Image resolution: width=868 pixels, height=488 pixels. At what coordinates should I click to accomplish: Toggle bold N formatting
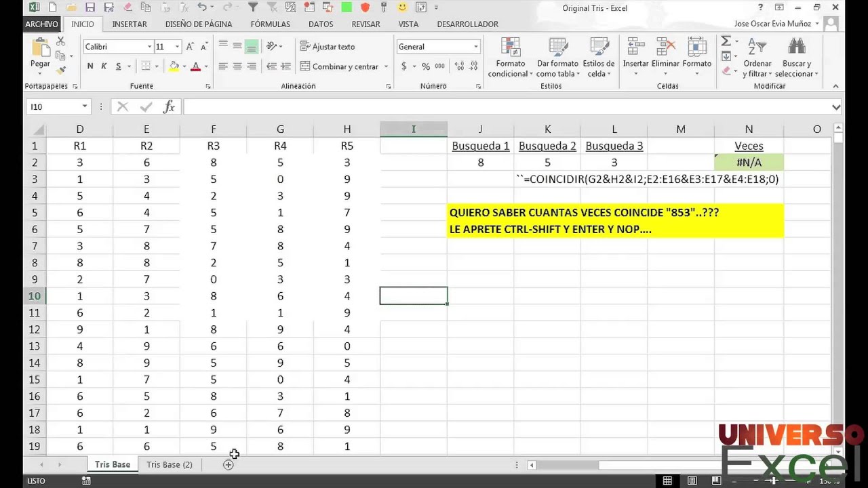click(x=90, y=66)
